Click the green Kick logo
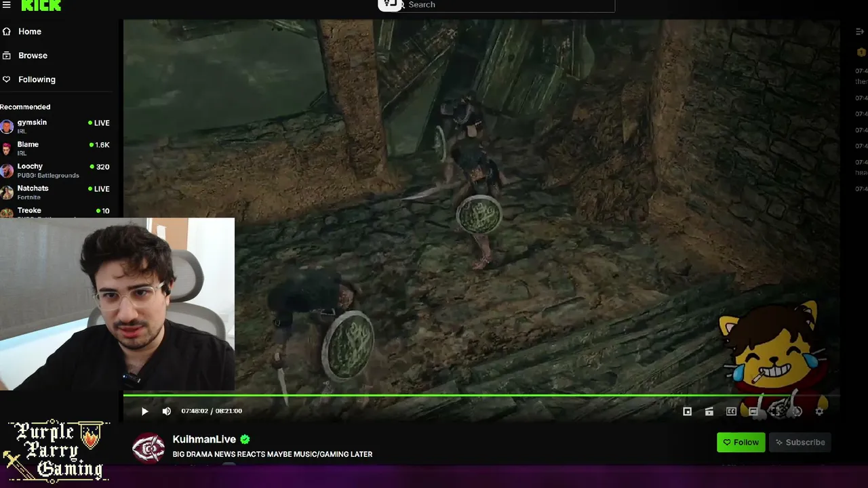Screen dimensions: 868x488 click(x=41, y=5)
